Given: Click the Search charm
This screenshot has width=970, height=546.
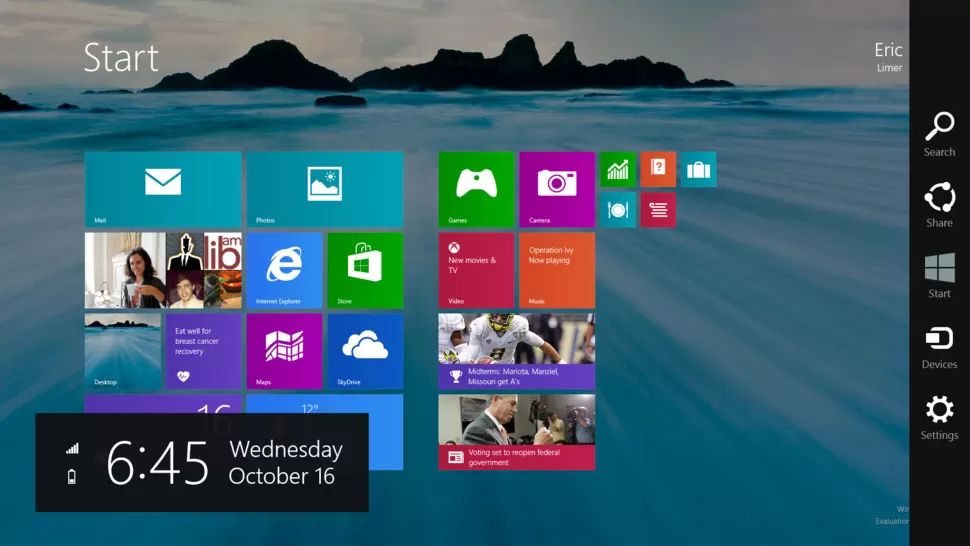Looking at the screenshot, I should tap(939, 134).
